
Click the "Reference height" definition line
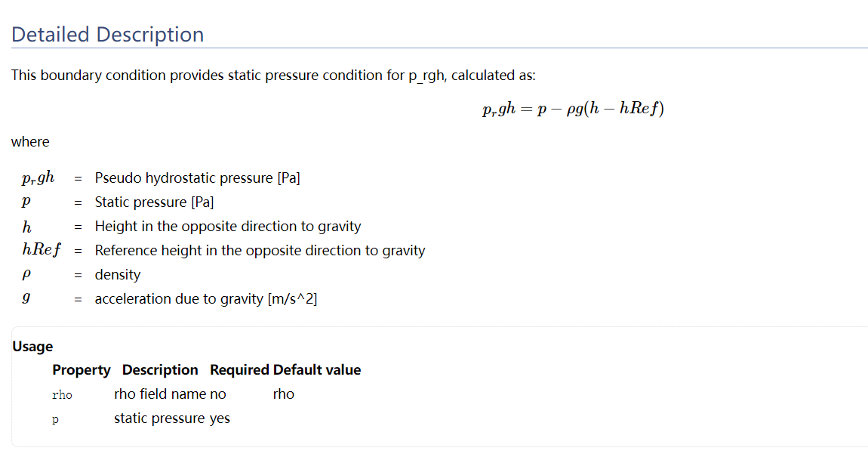(x=260, y=251)
